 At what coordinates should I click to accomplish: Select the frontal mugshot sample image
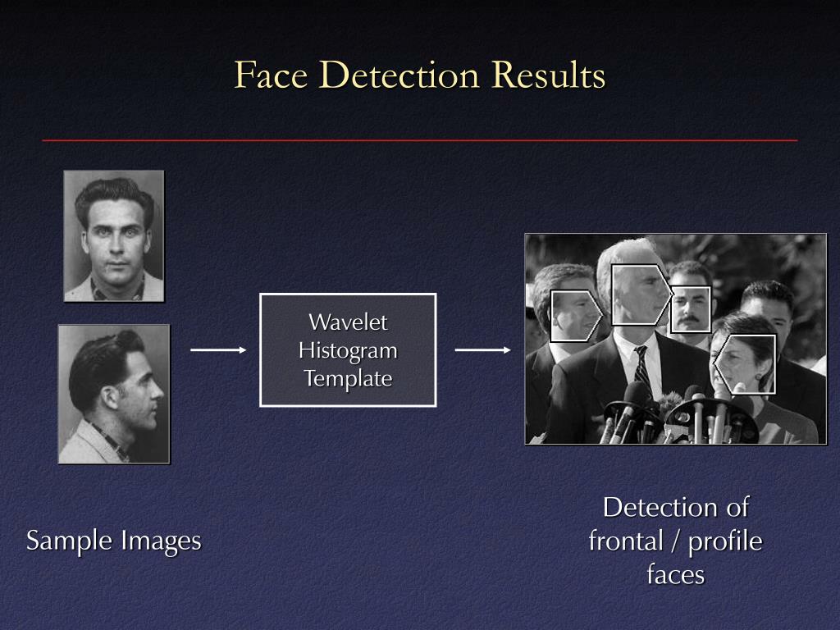pyautogui.click(x=113, y=235)
